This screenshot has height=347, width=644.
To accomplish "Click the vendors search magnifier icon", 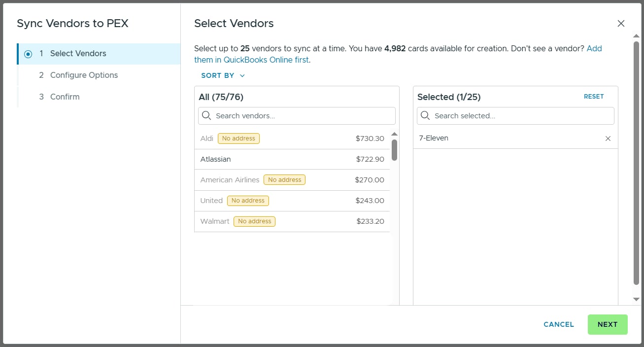I will pyautogui.click(x=207, y=116).
